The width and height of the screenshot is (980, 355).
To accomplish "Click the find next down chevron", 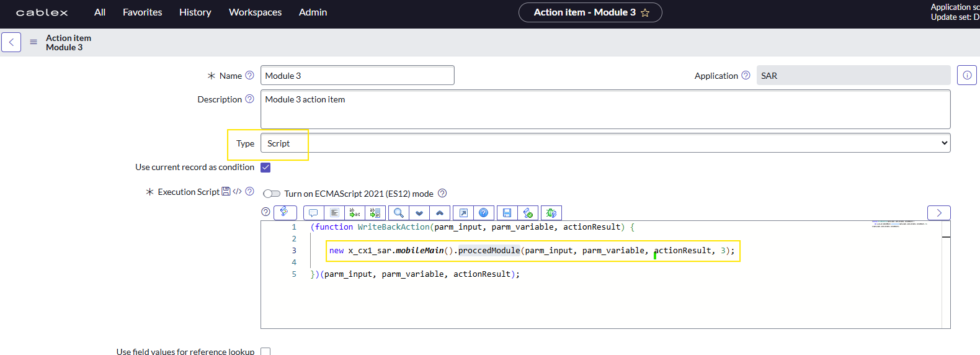I will click(419, 213).
